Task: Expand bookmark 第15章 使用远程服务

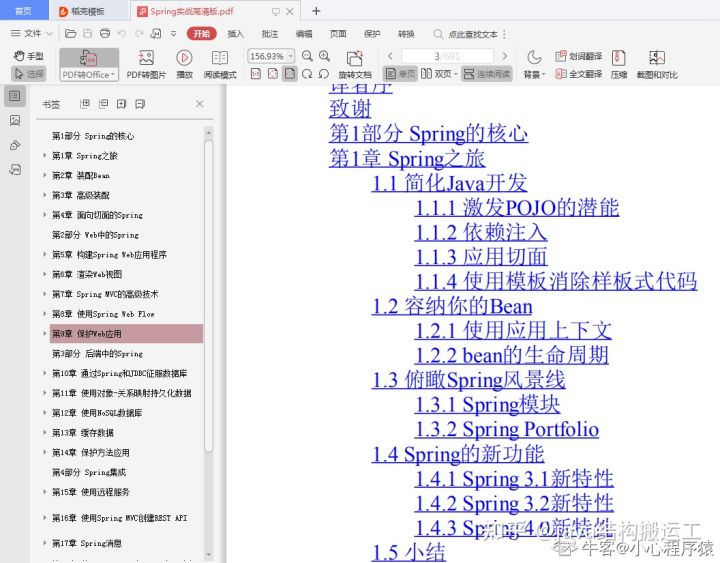Action: 45,492
